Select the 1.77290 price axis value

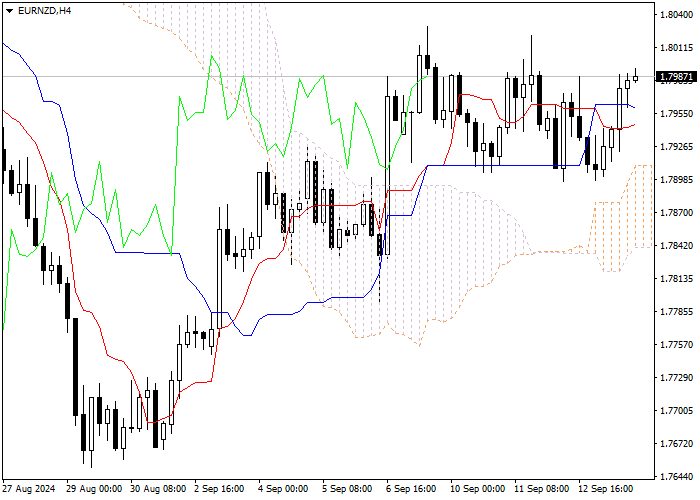[x=676, y=378]
